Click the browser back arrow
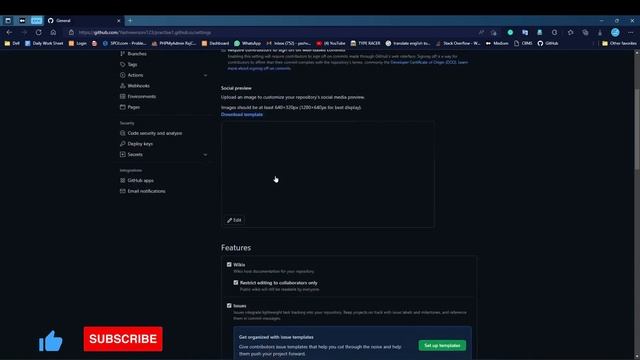640x360 pixels. (9, 32)
